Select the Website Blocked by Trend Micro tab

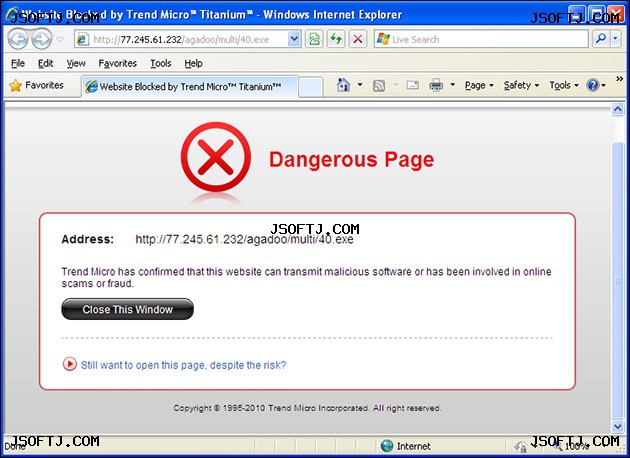pyautogui.click(x=190, y=86)
